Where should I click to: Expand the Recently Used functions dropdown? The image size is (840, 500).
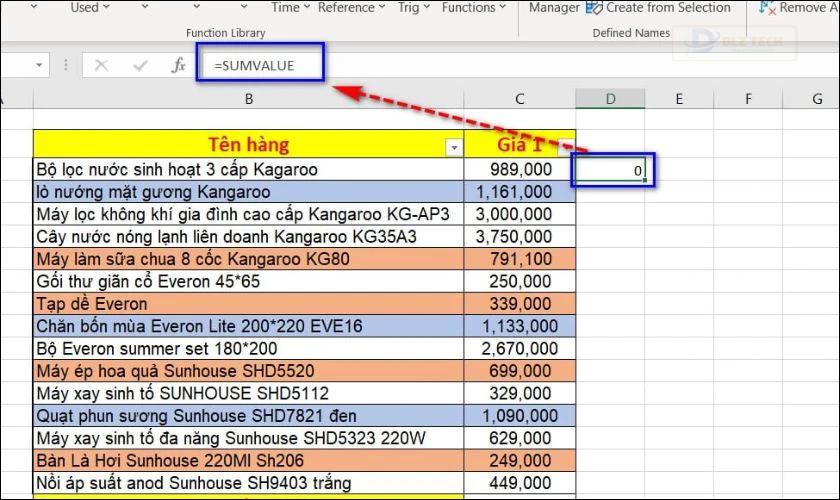(x=90, y=7)
